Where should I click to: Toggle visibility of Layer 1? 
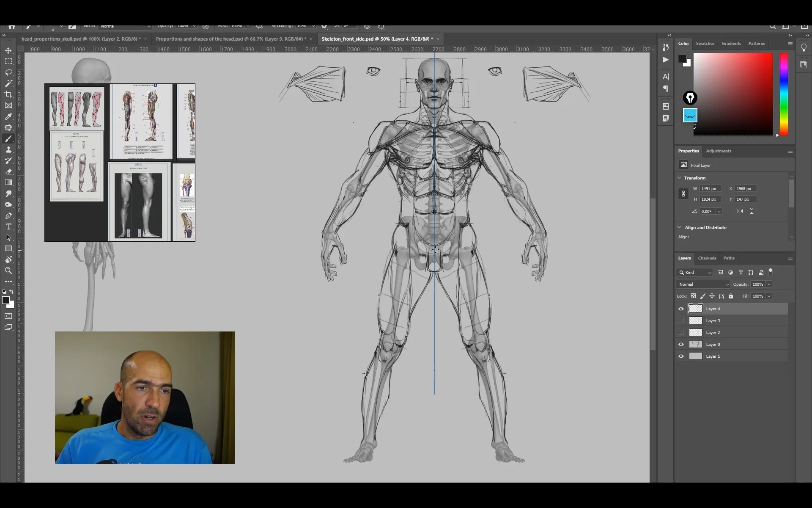681,356
